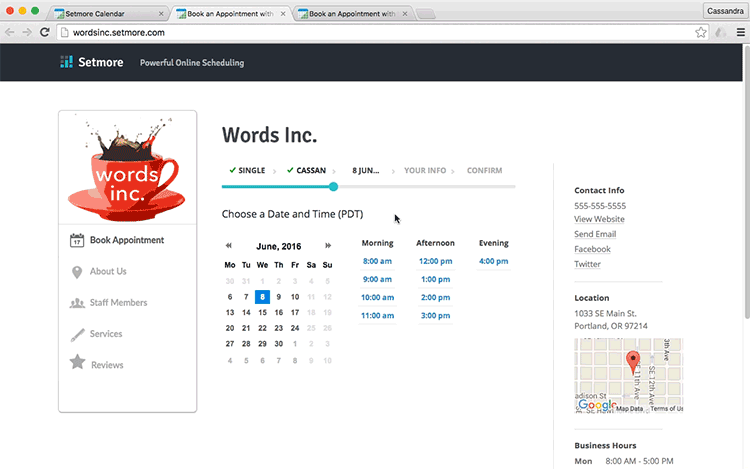Viewport: 750px width, 469px height.
Task: Select the 11:00 am time slot
Action: [x=377, y=316]
